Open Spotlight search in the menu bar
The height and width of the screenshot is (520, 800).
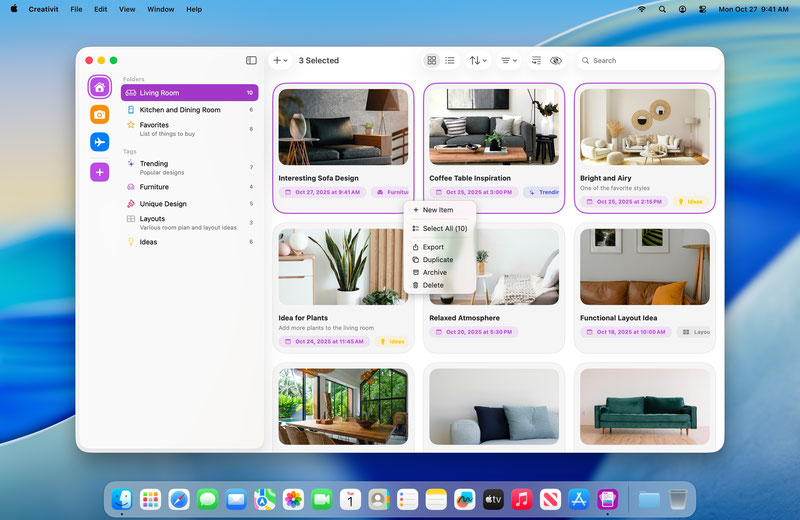pos(662,9)
